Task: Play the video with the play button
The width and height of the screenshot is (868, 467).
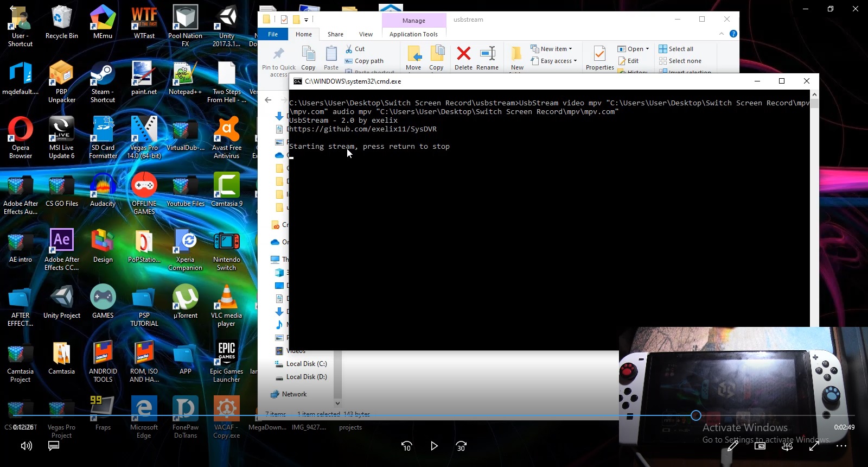Action: tap(434, 446)
